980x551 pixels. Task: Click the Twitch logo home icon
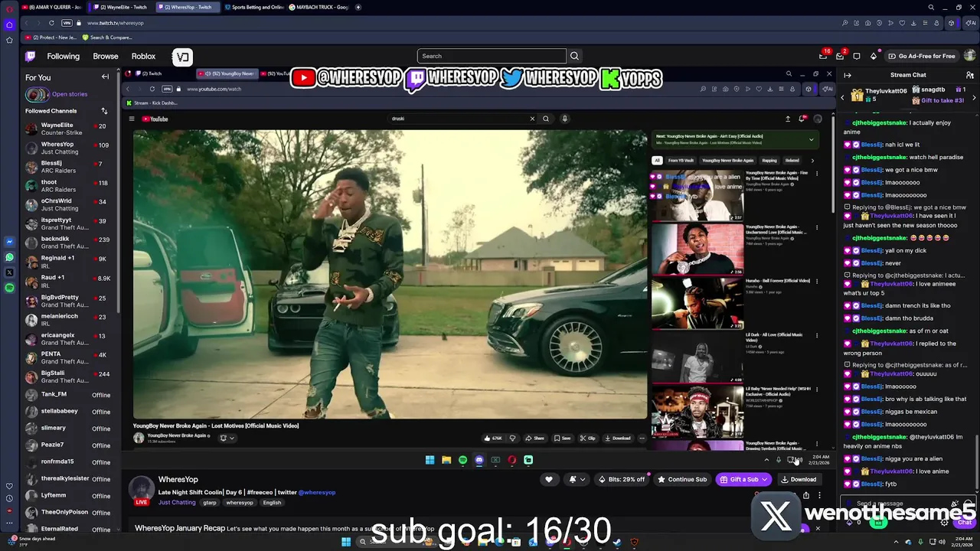click(31, 56)
